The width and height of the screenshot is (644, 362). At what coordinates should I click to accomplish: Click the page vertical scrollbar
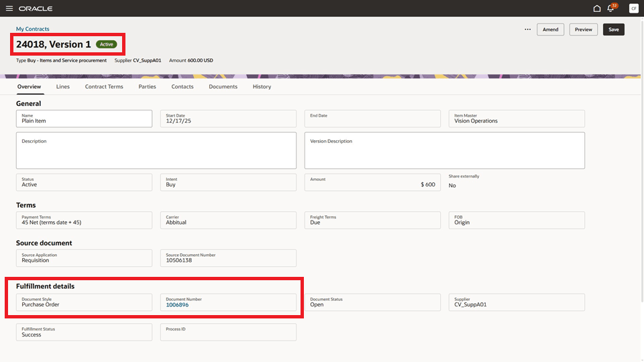point(642,160)
